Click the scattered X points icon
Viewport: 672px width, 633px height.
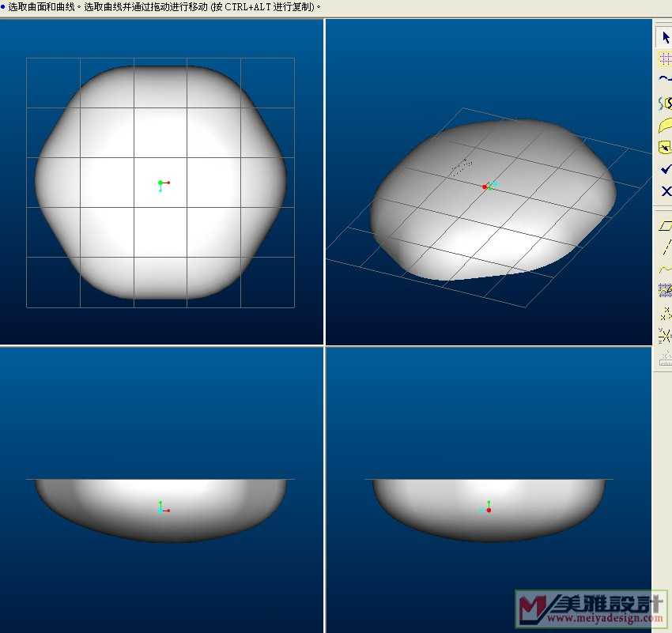point(666,314)
